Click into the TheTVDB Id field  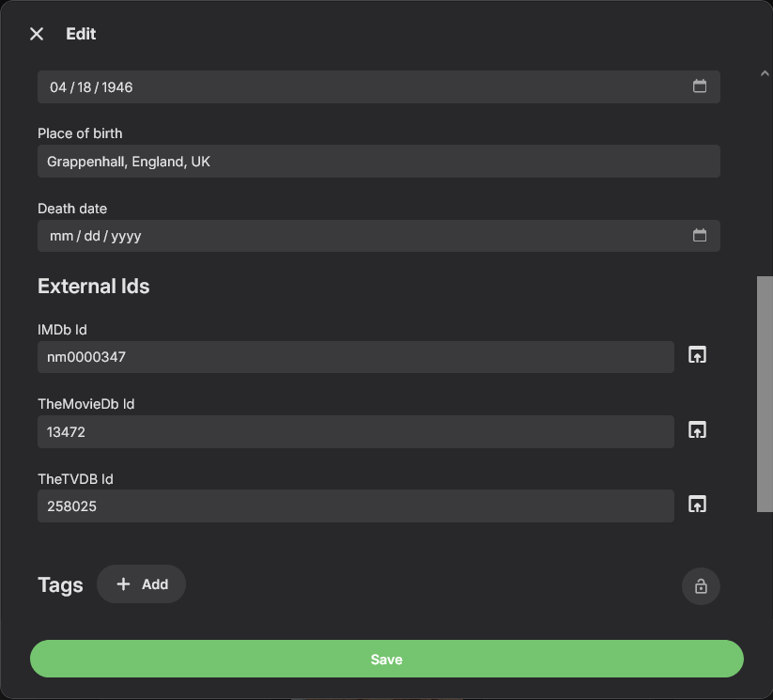click(x=355, y=506)
